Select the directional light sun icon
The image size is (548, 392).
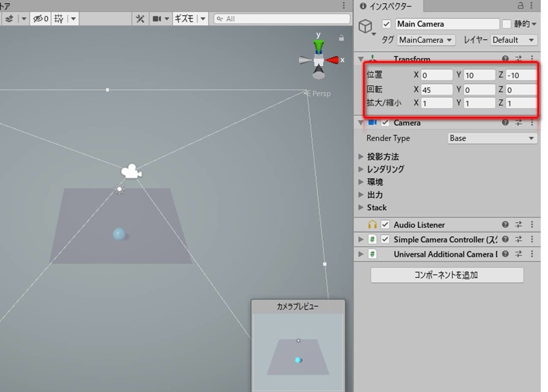[x=119, y=189]
